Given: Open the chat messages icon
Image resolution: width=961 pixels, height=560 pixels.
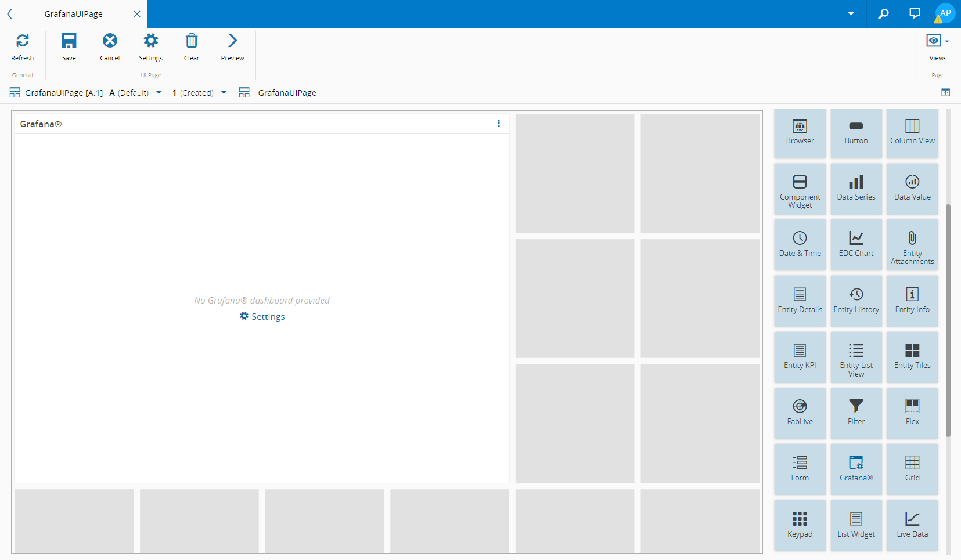Looking at the screenshot, I should tap(915, 14).
